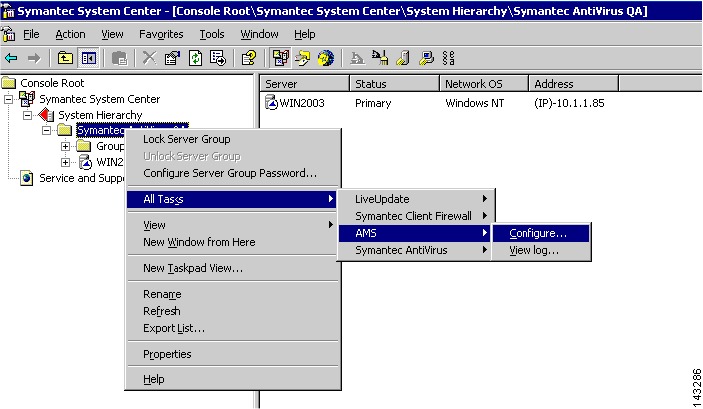Open Properties via toolbar icon
Viewport: 703px width, 409px height.
coord(172,58)
